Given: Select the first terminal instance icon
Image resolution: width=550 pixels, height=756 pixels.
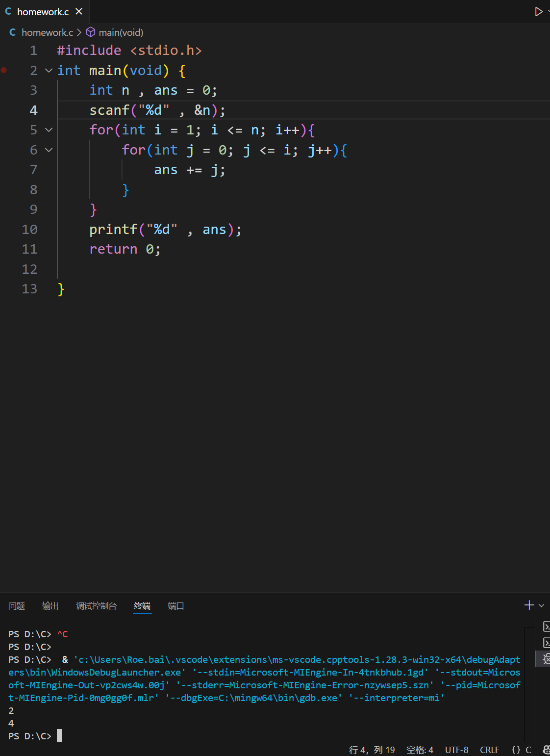Looking at the screenshot, I should coord(546,626).
